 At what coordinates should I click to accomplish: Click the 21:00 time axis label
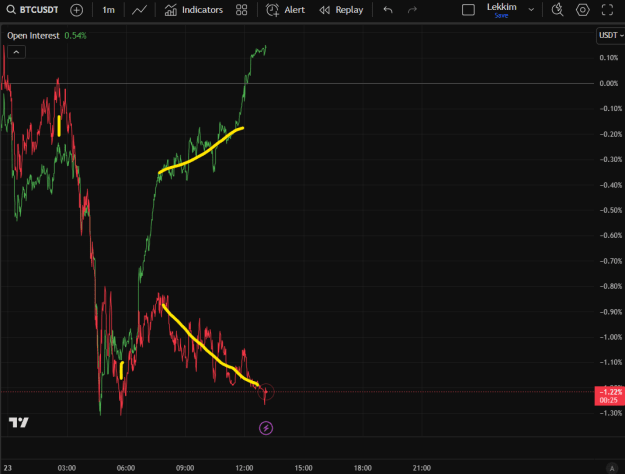422,468
